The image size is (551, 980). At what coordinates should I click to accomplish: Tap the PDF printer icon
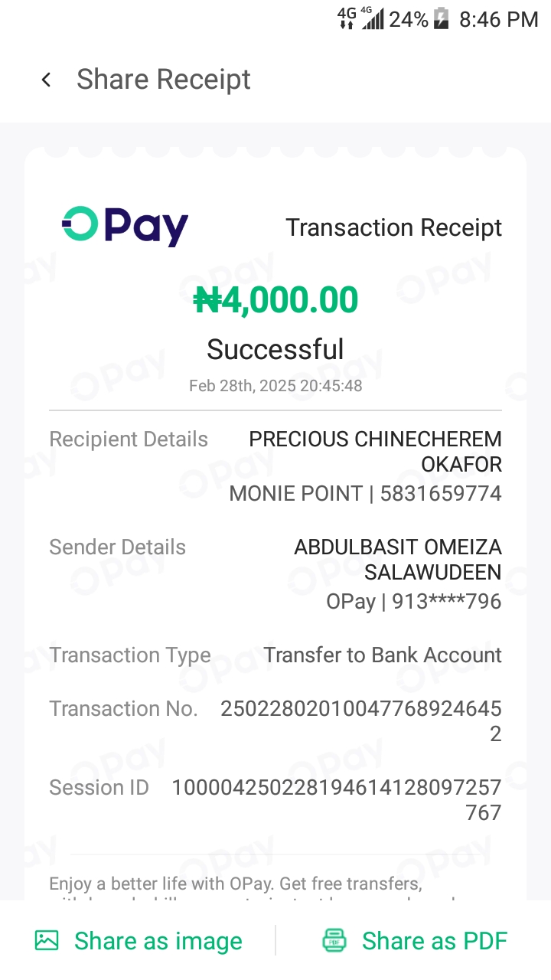pyautogui.click(x=334, y=940)
